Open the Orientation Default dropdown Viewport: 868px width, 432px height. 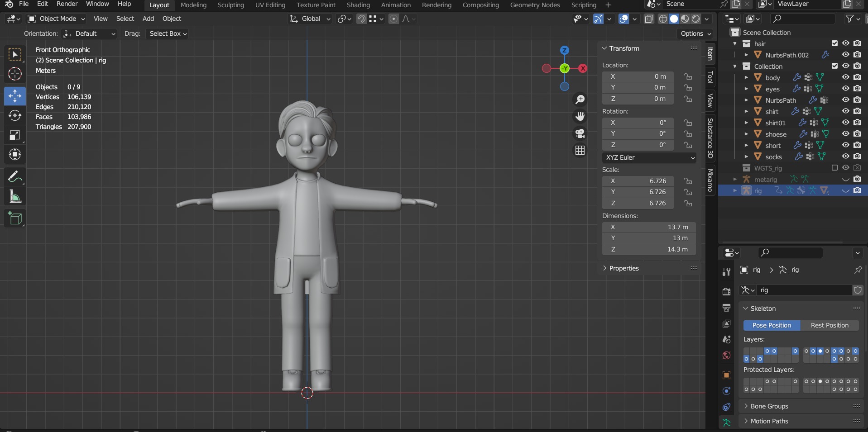click(x=89, y=33)
